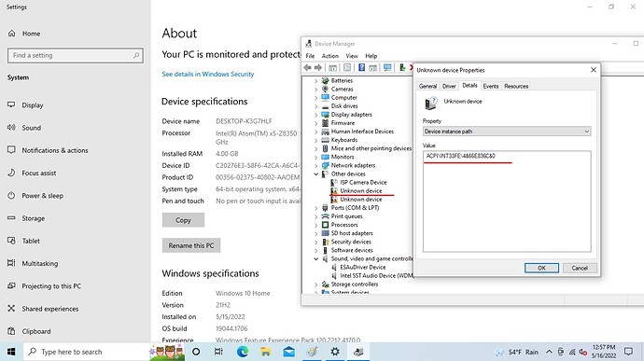Click the Settings gear on the taskbar

coord(335,352)
